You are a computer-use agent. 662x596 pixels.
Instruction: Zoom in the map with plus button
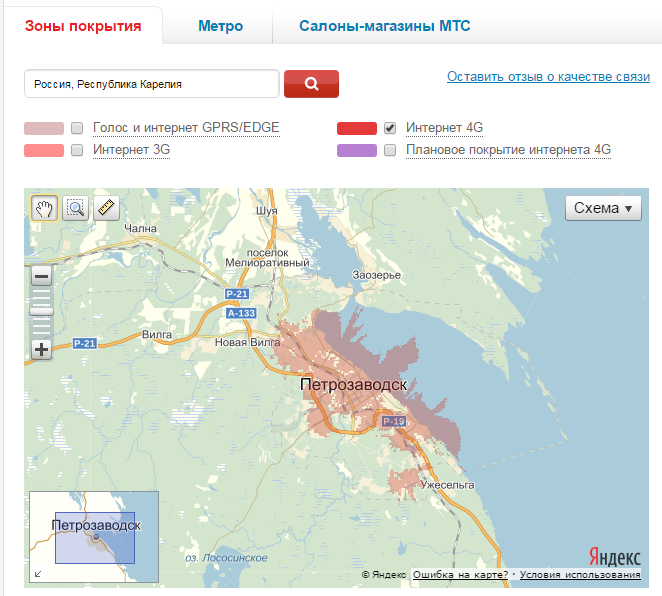[41, 349]
